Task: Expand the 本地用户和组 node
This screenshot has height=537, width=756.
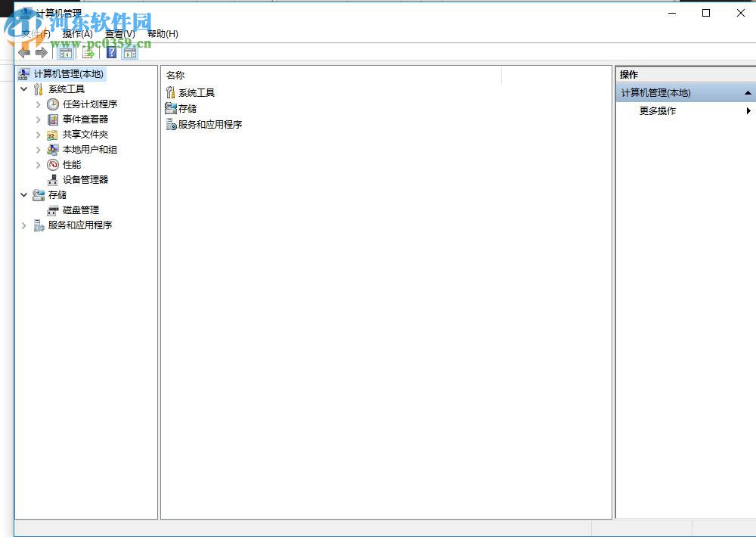Action: point(38,150)
